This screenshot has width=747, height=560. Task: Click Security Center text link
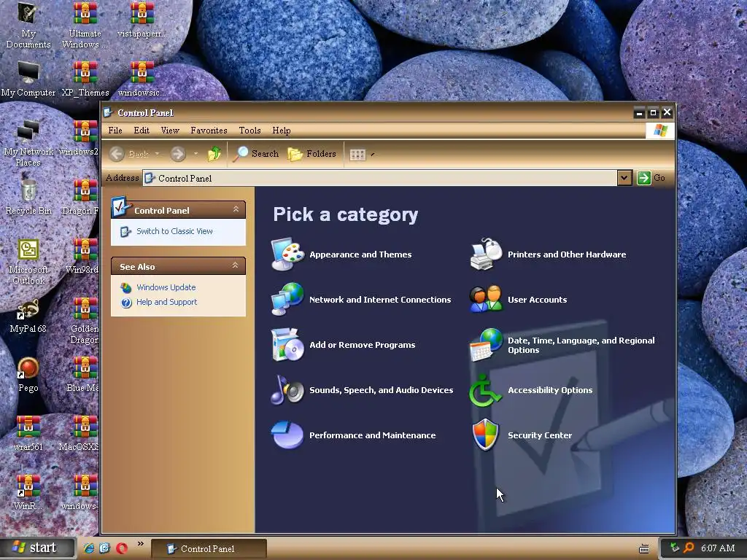pos(540,435)
